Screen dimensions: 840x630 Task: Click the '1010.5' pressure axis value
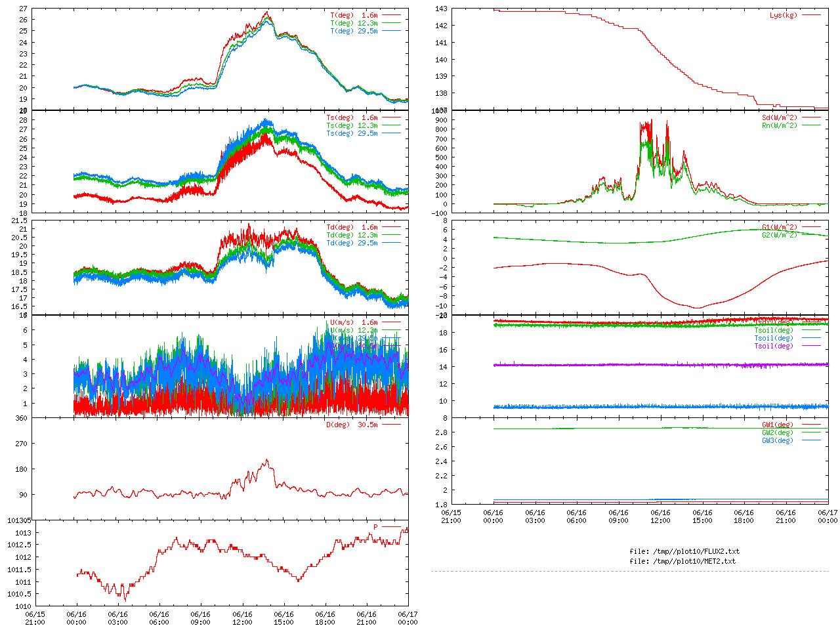pos(18,595)
